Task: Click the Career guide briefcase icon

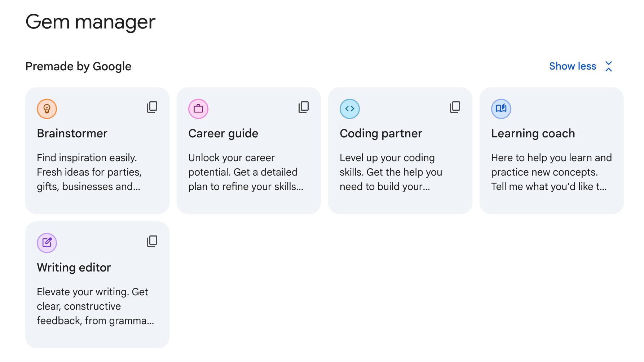Action: [x=198, y=109]
